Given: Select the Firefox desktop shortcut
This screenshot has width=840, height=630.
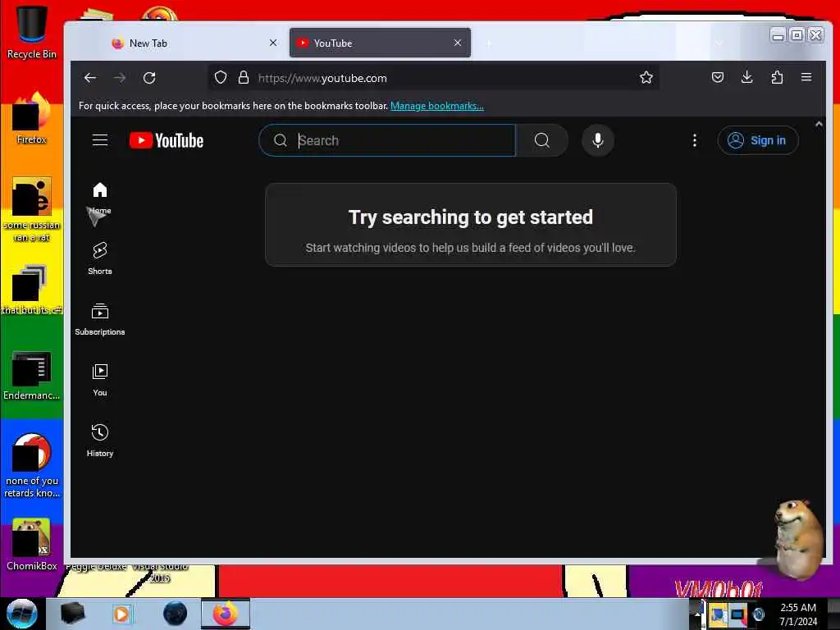Looking at the screenshot, I should click(32, 118).
